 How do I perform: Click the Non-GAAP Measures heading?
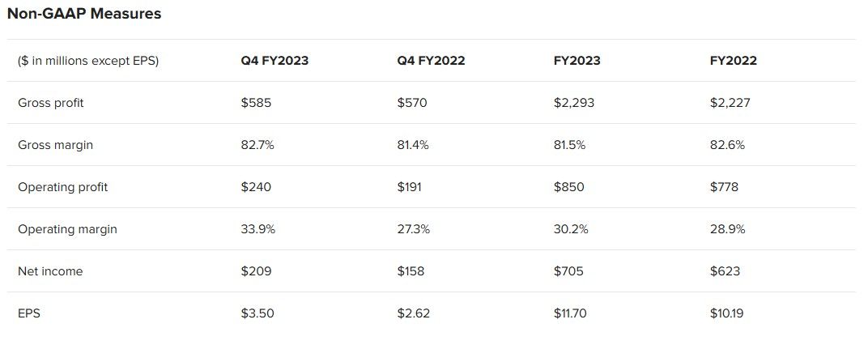(84, 14)
